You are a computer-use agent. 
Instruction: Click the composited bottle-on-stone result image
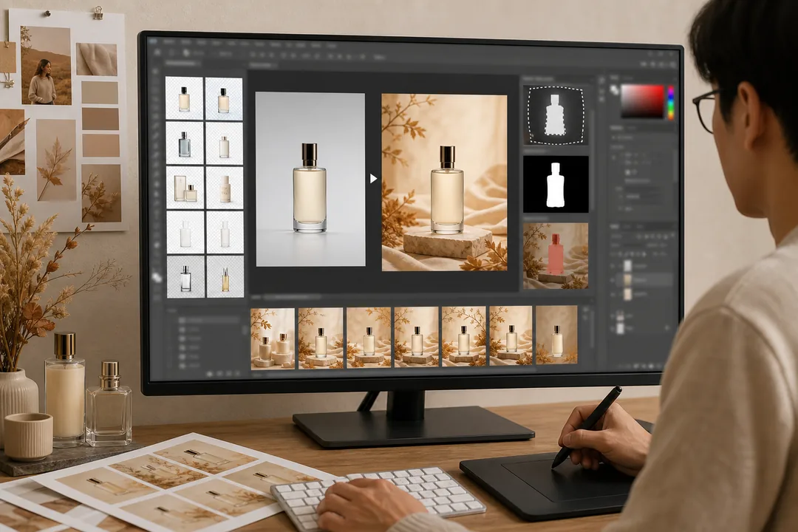[444, 183]
